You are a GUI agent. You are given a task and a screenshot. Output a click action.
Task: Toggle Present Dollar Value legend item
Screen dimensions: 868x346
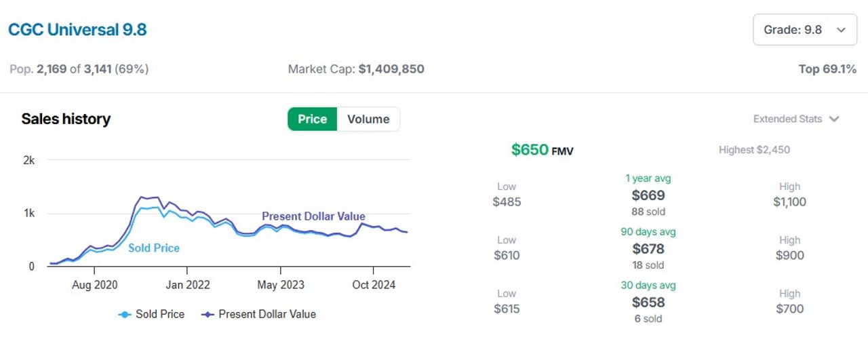259,314
